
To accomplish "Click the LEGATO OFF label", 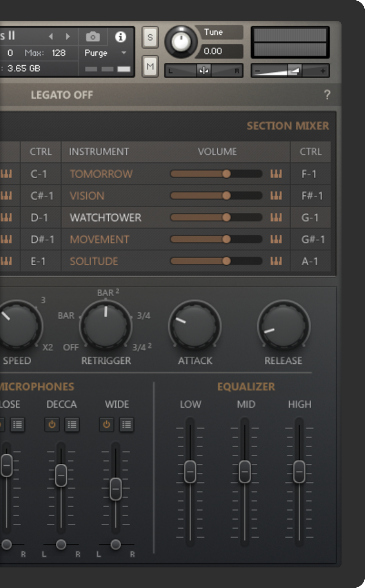I will coord(62,95).
